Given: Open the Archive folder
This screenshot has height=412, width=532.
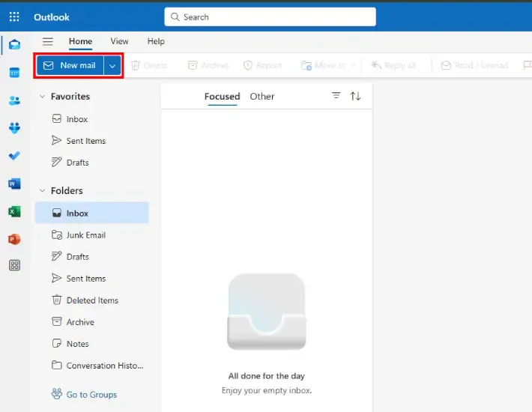Looking at the screenshot, I should tap(91, 322).
